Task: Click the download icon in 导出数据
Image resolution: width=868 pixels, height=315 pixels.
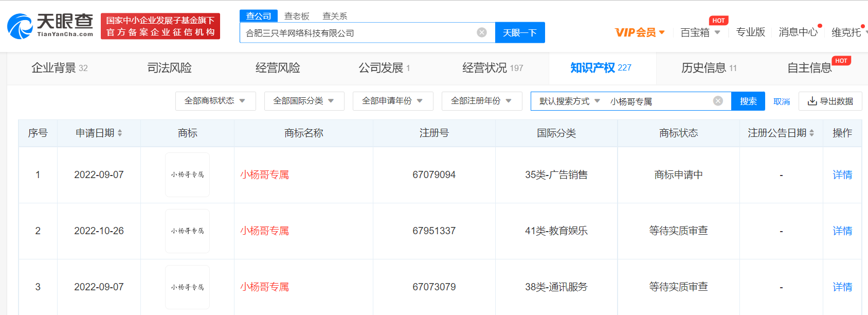Action: click(812, 101)
